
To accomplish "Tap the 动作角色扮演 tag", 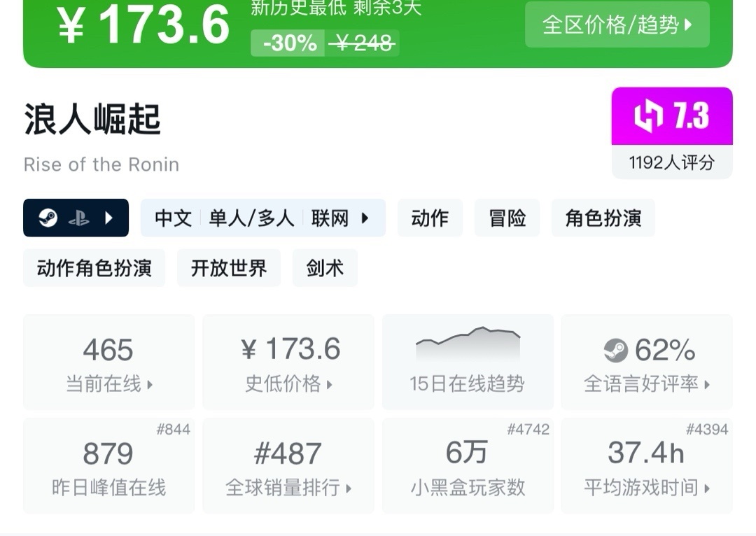I will 94,268.
